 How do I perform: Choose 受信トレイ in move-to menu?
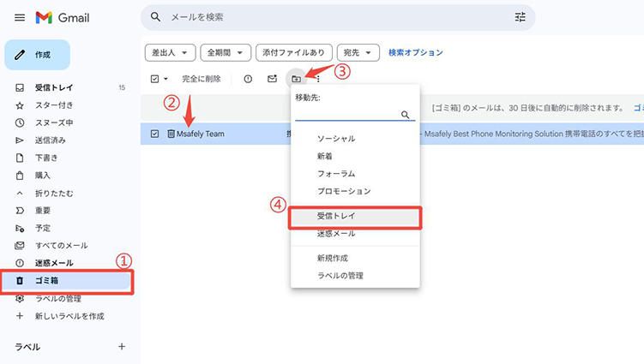(355, 216)
